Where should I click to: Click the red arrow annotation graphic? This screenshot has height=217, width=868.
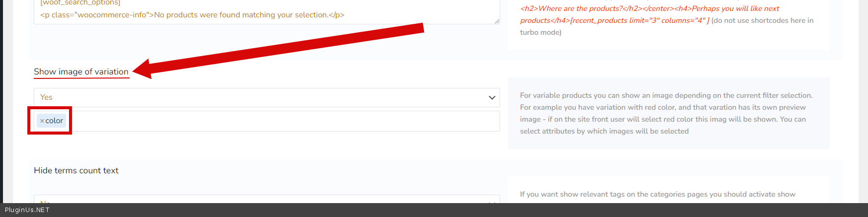pos(278,50)
